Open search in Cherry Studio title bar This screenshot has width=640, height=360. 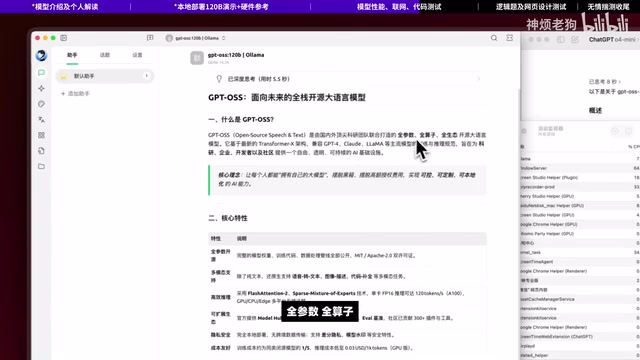click(494, 38)
